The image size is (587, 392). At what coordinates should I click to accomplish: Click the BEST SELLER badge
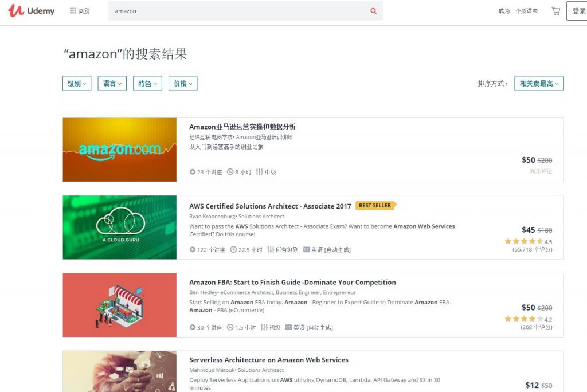(375, 206)
